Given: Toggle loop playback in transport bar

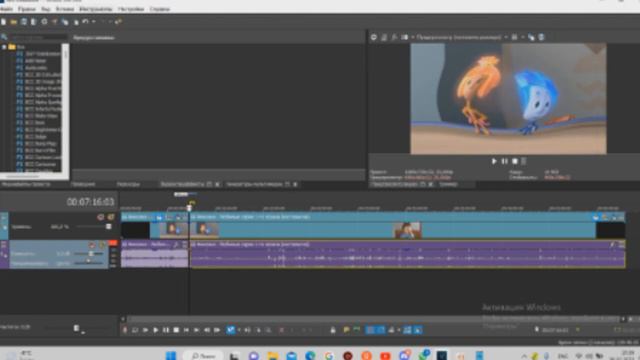Looking at the screenshot, I should click(x=135, y=330).
